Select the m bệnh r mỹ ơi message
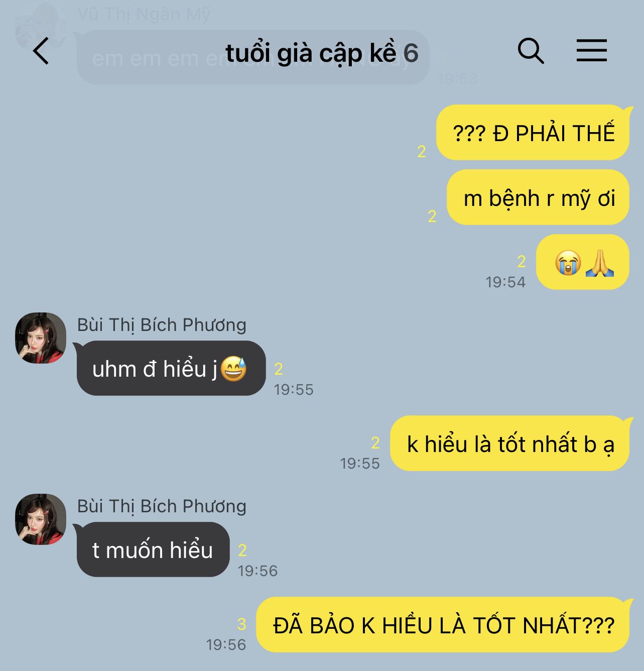Viewport: 644px width, 671px height. click(538, 197)
